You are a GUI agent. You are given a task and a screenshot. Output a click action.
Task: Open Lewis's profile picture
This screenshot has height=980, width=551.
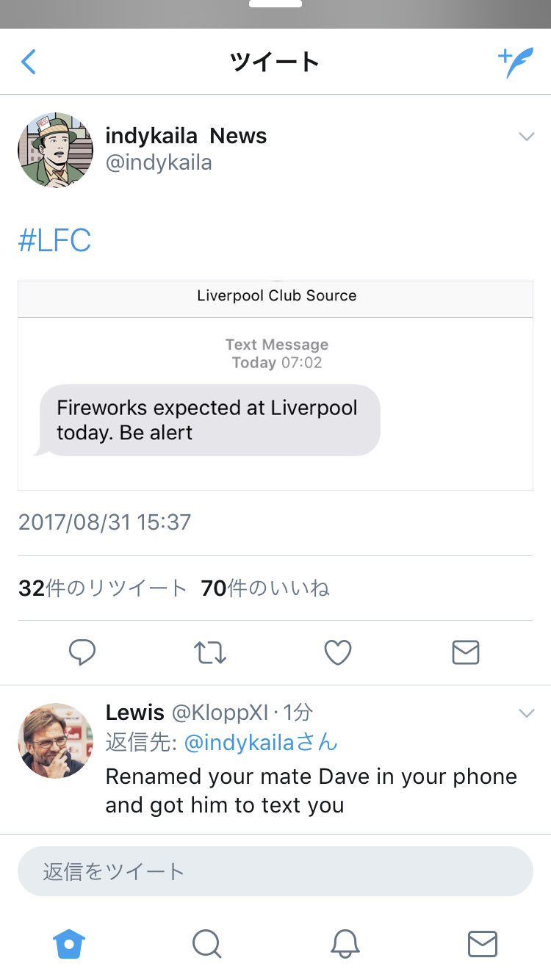coord(56,741)
